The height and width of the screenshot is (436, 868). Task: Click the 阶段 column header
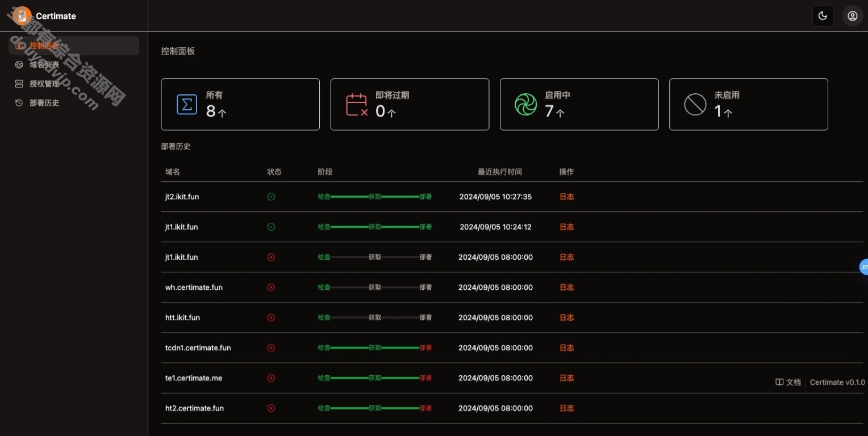(x=325, y=172)
